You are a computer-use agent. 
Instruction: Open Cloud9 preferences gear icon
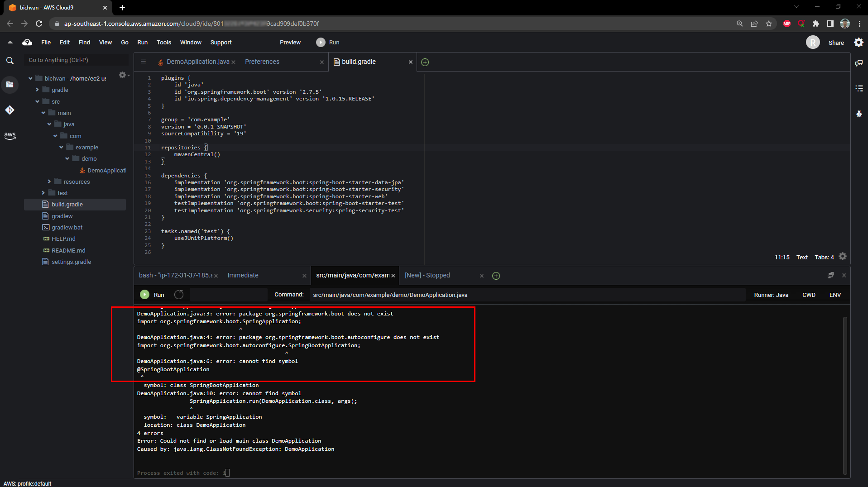coord(858,42)
